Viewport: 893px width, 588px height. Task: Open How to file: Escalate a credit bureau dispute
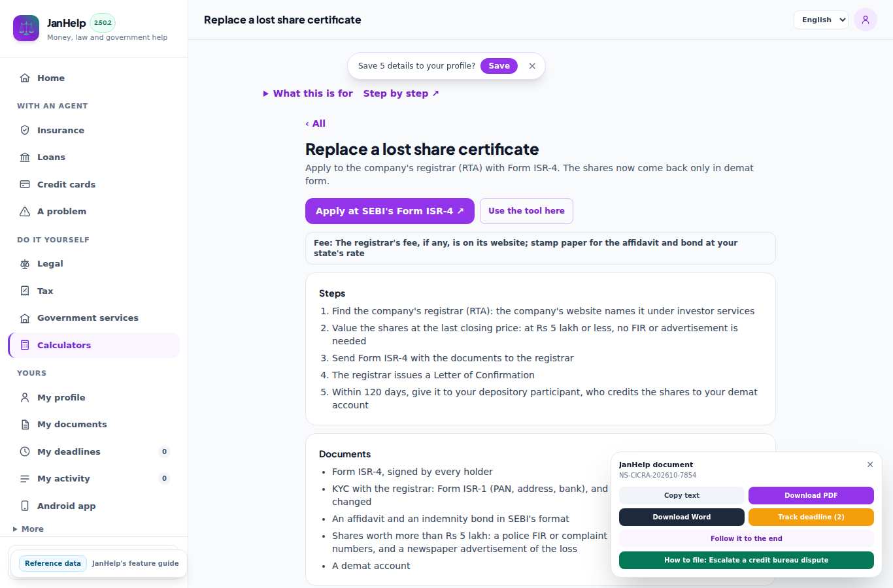point(747,560)
